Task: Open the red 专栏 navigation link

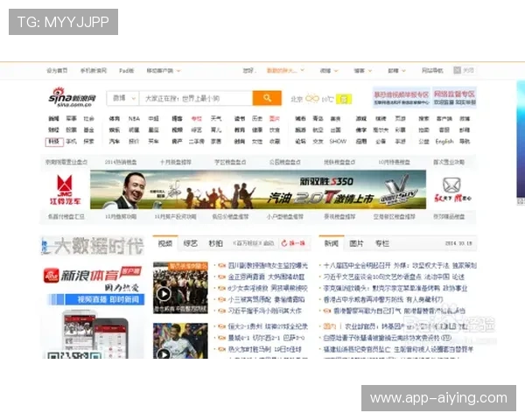Action: pos(197,119)
